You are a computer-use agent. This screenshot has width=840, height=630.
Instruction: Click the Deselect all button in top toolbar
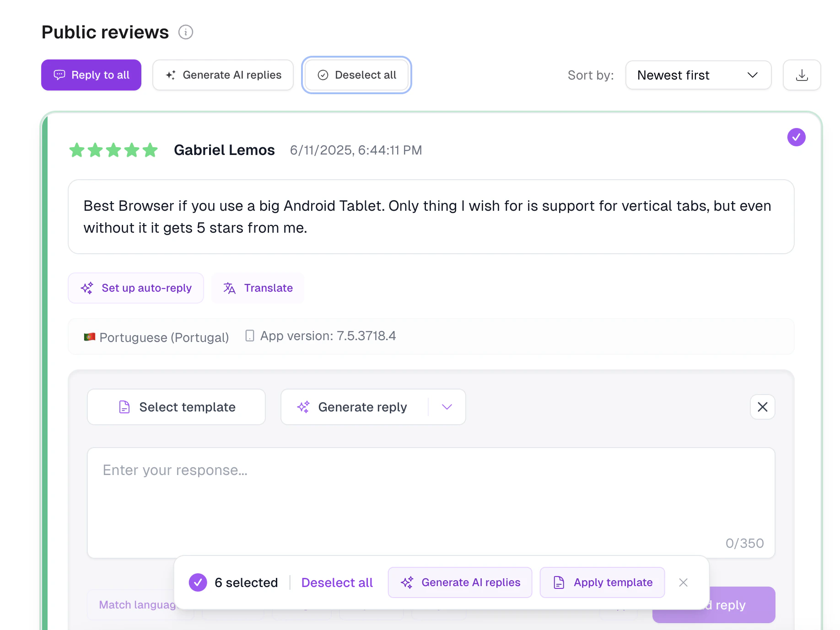(x=356, y=75)
